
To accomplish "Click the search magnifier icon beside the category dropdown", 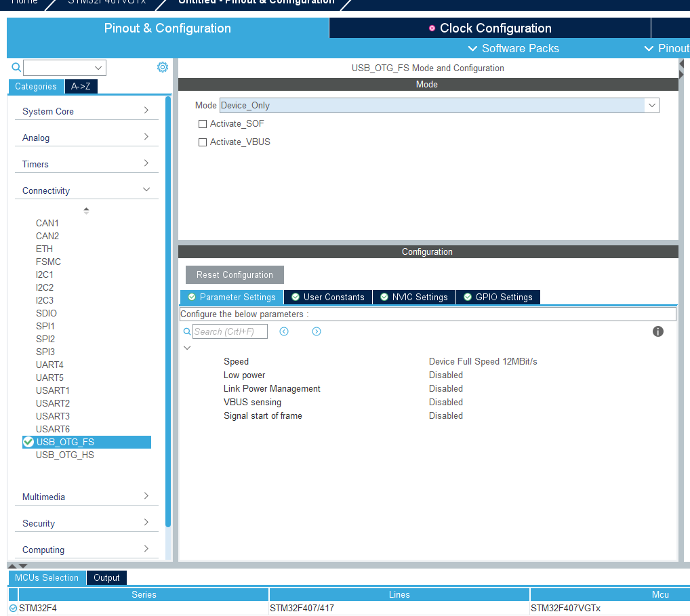I will click(16, 67).
